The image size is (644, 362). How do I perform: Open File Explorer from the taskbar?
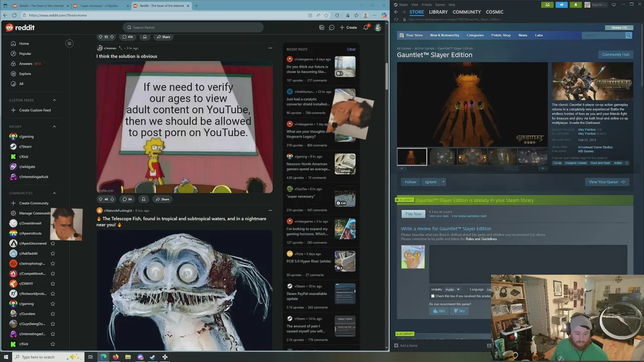[128, 357]
